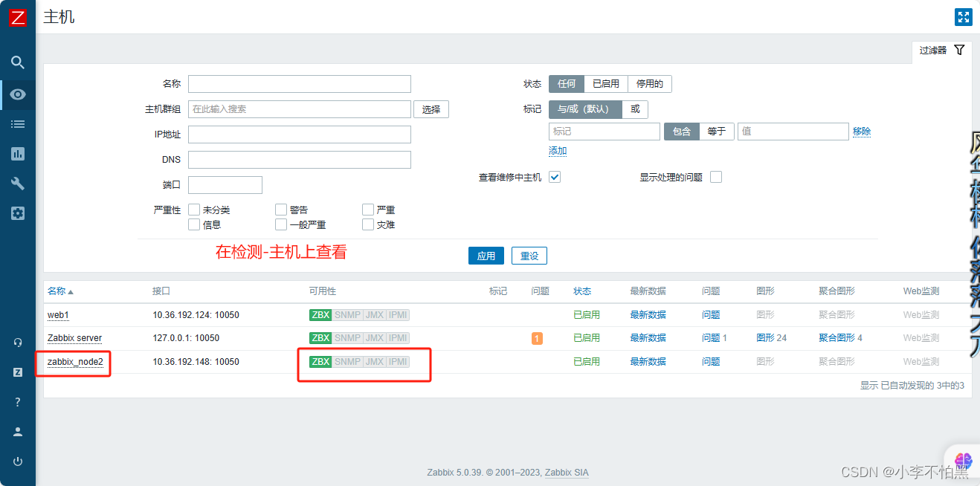Click the 重设 reset button

[529, 256]
